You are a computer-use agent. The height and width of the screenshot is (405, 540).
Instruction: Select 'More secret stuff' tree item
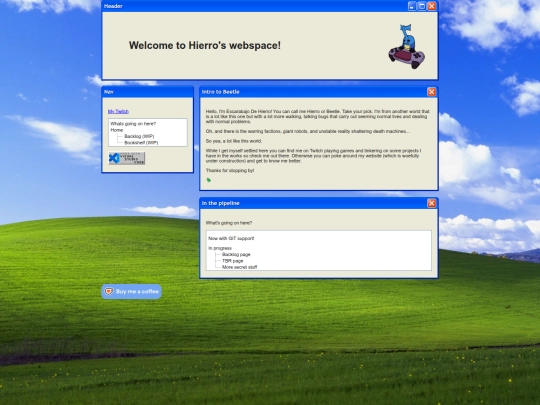(x=239, y=267)
